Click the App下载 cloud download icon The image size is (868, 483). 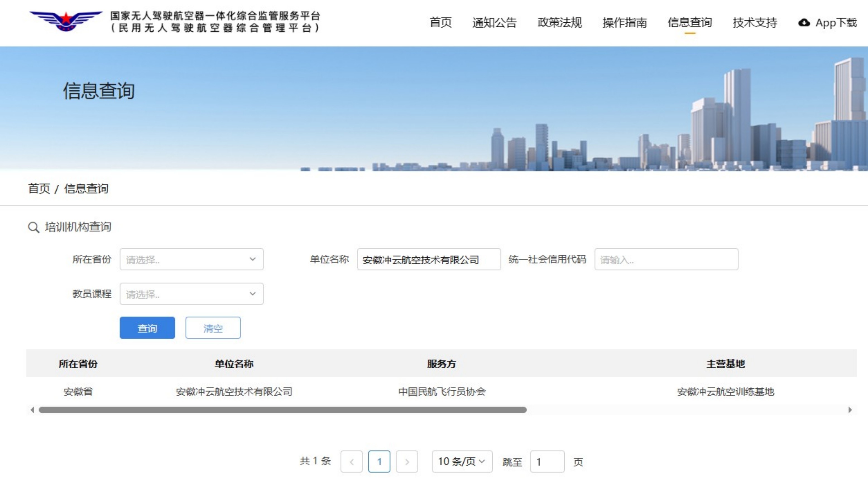[x=804, y=23]
